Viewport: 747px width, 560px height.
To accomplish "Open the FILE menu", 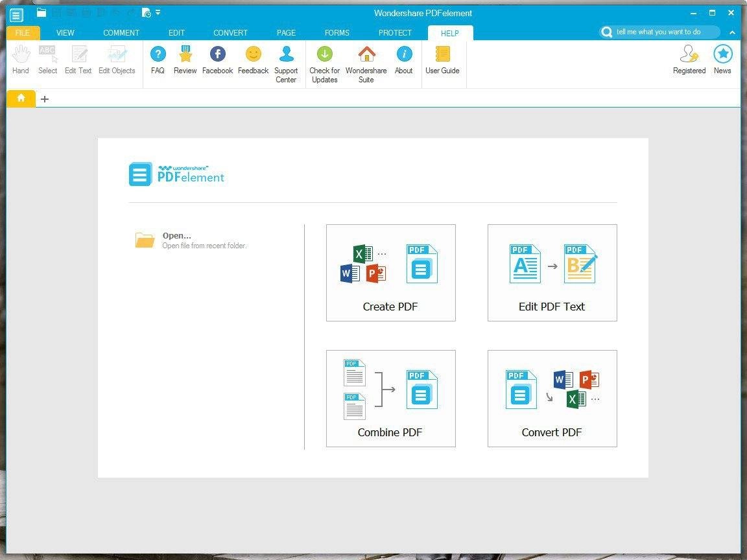I will pyautogui.click(x=23, y=33).
